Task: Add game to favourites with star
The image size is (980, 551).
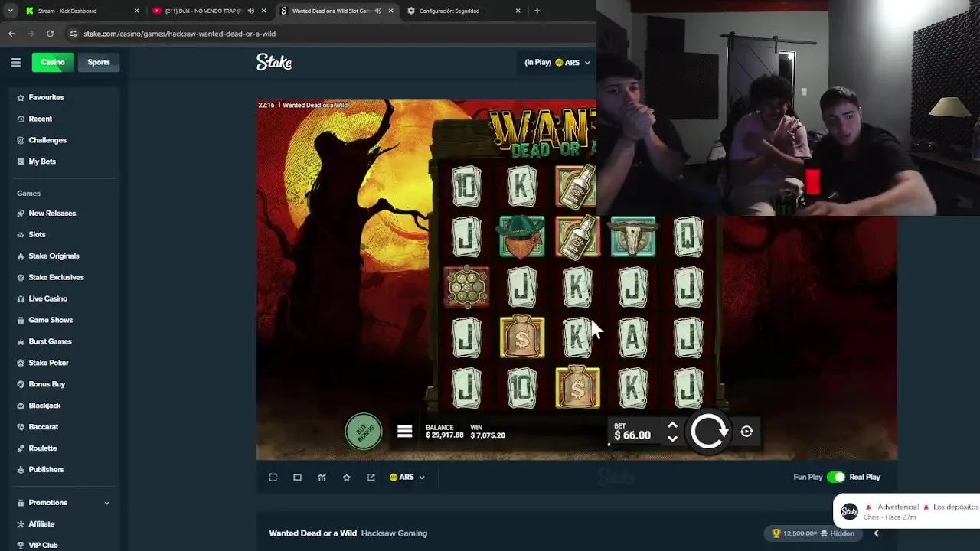Action: [346, 478]
